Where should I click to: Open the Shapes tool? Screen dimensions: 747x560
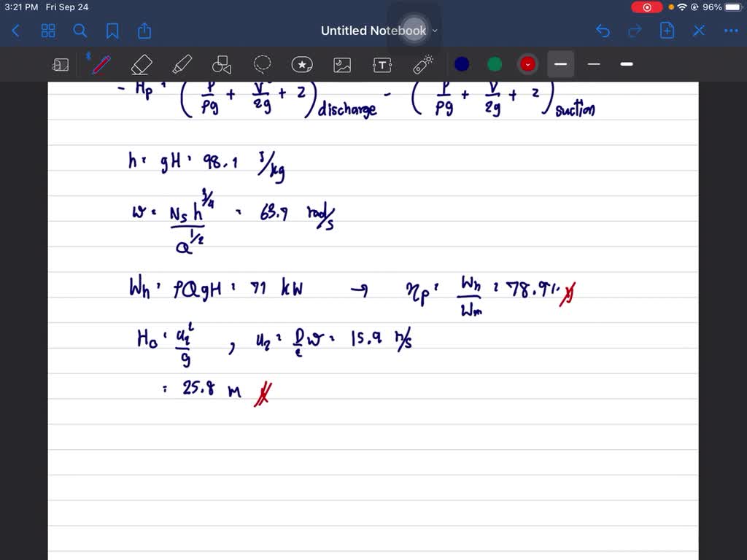tap(221, 64)
